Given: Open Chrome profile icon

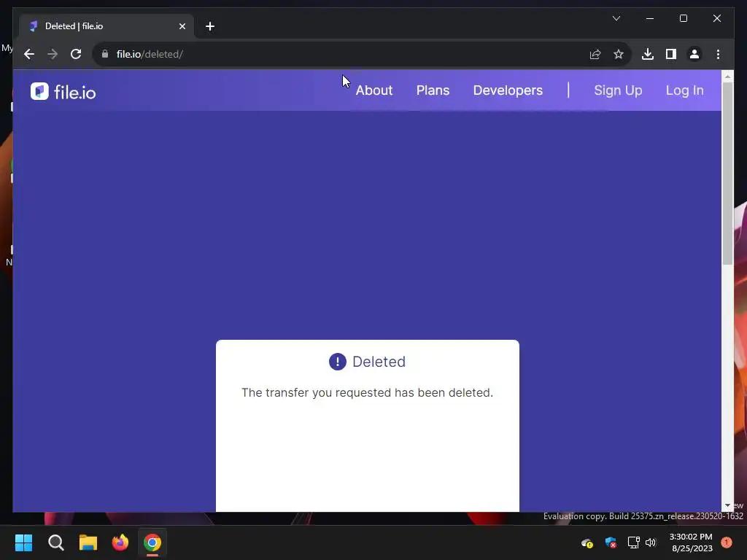Looking at the screenshot, I should [694, 54].
